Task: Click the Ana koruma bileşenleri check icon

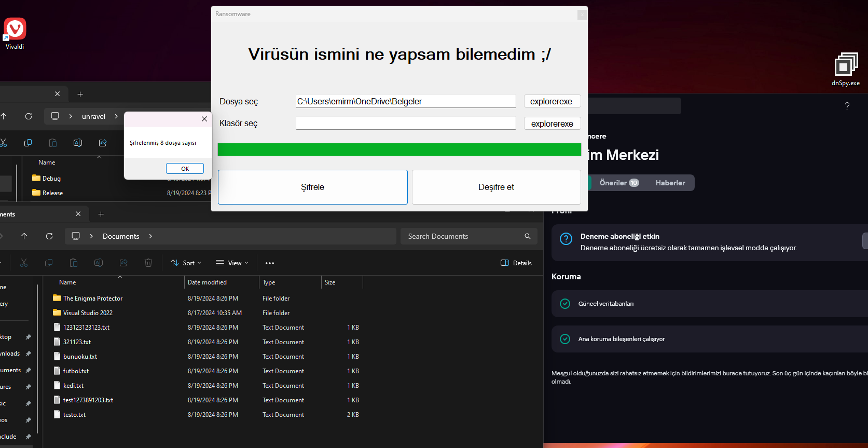Action: [565, 339]
